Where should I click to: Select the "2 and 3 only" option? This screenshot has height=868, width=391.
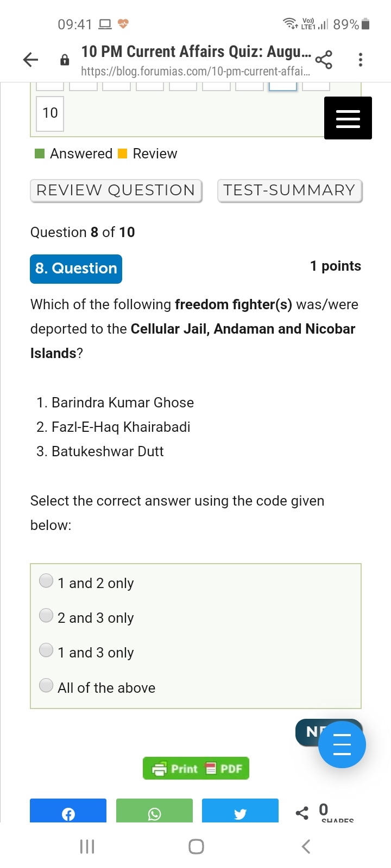47,616
